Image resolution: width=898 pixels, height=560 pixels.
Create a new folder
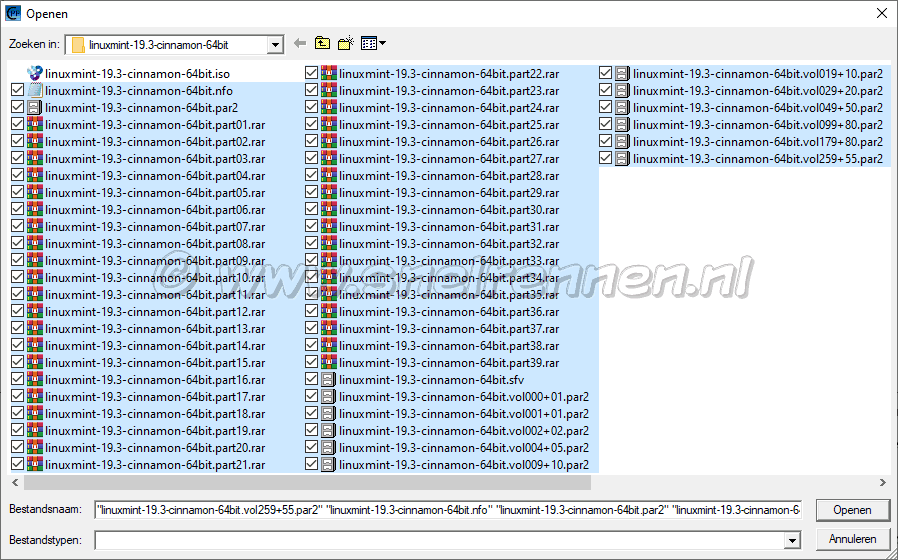[346, 43]
